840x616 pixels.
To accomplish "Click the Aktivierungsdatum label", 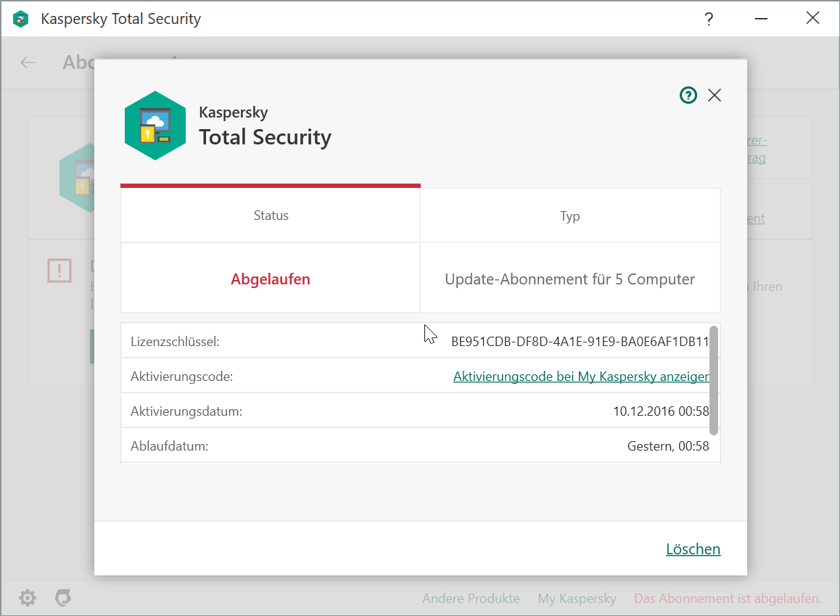I will pyautogui.click(x=186, y=411).
